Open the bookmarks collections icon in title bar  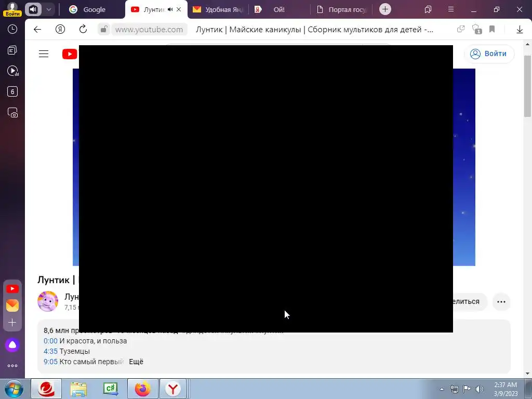428,9
